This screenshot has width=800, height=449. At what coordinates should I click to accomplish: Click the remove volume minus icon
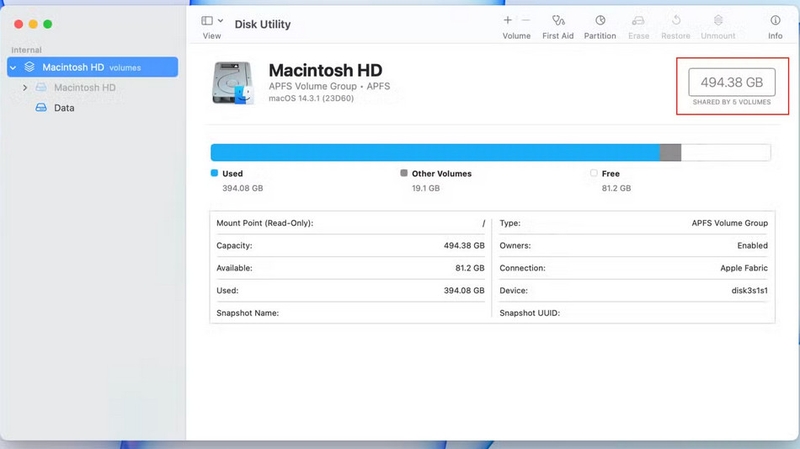coord(526,20)
